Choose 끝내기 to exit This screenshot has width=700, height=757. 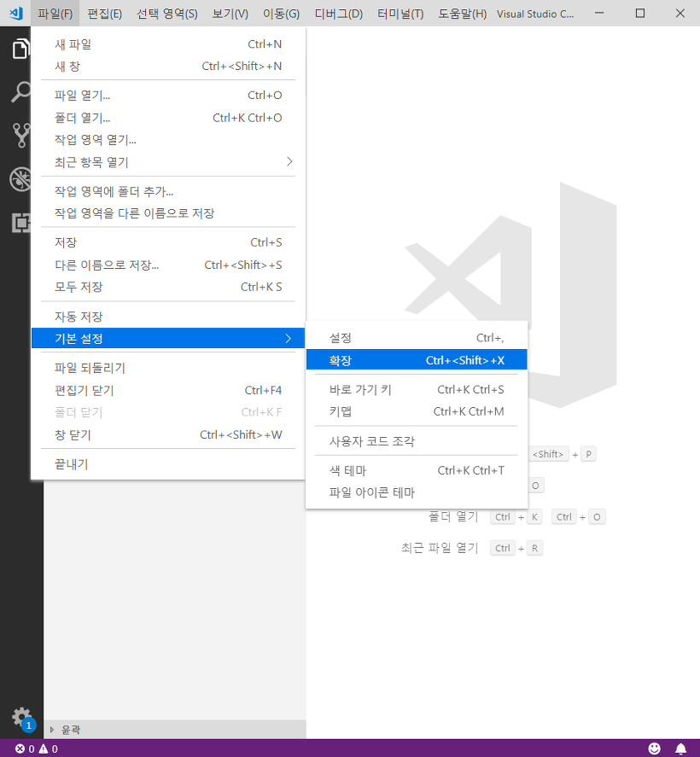coord(168,464)
